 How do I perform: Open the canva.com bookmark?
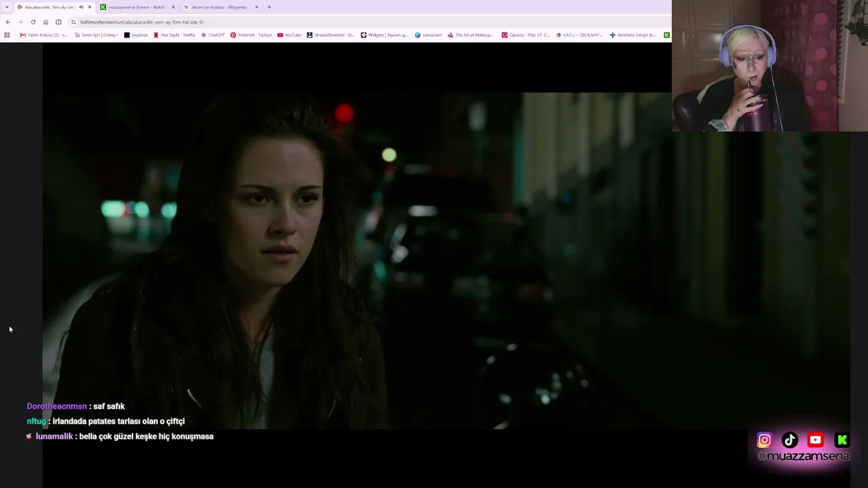(429, 35)
